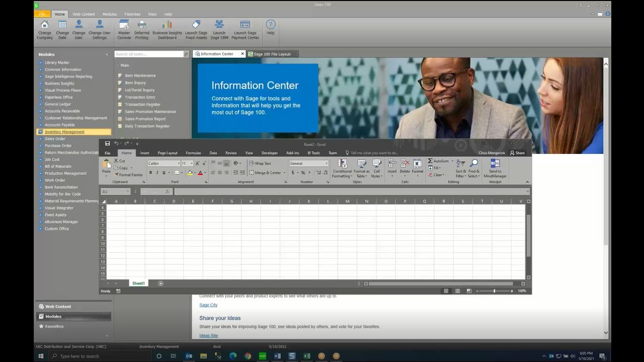
Task: Open the Merge & Center dropdown arrow
Action: (x=284, y=173)
